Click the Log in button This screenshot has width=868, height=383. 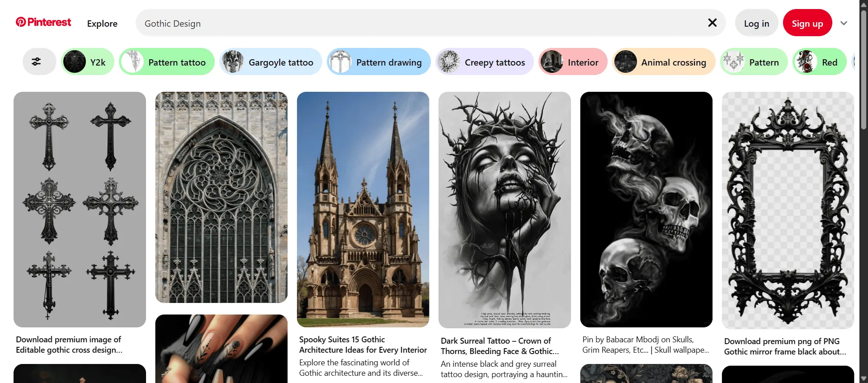pyautogui.click(x=756, y=23)
